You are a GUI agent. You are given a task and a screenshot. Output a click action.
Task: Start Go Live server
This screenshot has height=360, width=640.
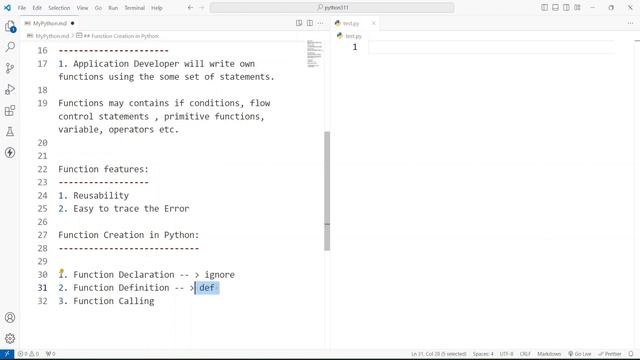click(x=580, y=354)
